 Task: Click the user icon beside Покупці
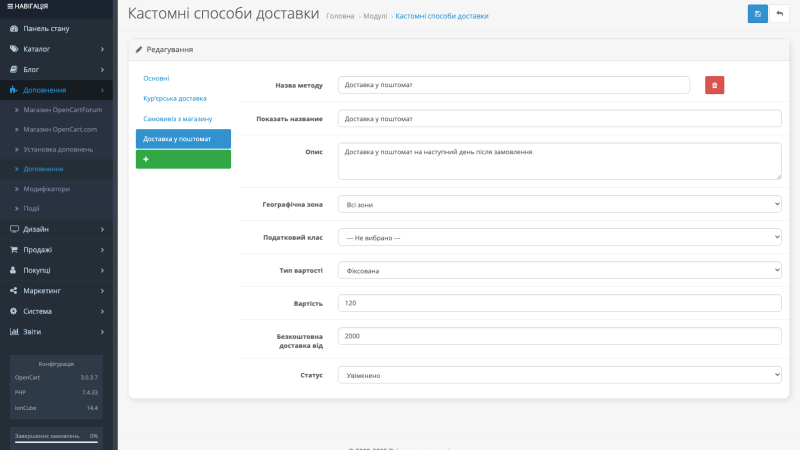pos(13,270)
